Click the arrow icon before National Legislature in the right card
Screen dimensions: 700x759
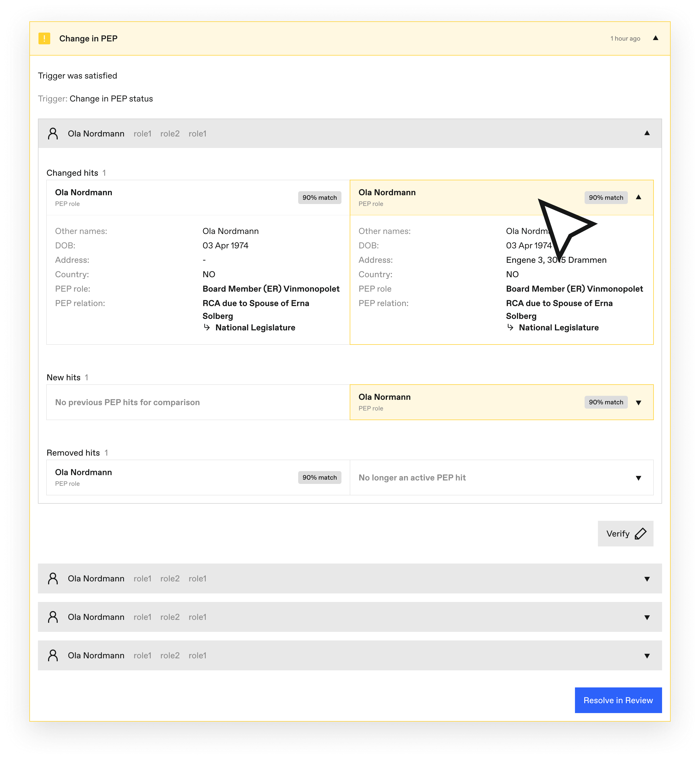(510, 327)
